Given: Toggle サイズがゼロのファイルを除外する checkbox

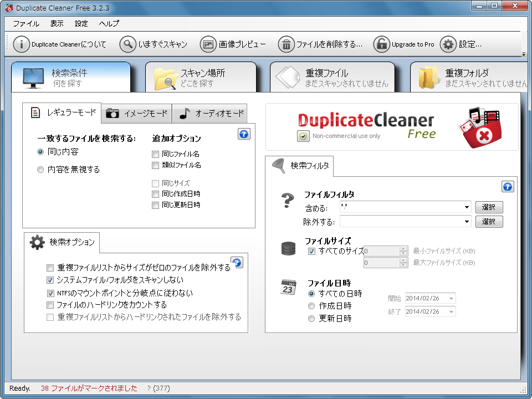Looking at the screenshot, I should pyautogui.click(x=50, y=268).
